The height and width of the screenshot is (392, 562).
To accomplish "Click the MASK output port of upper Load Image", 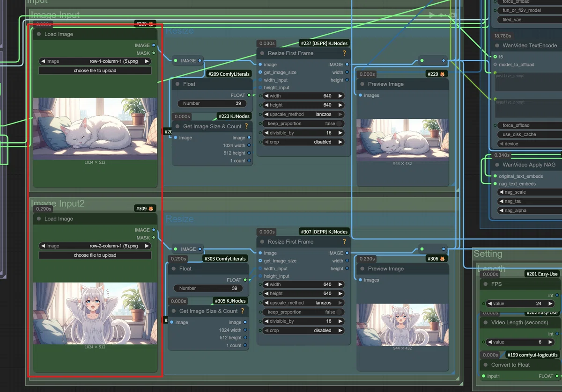I will (154, 53).
